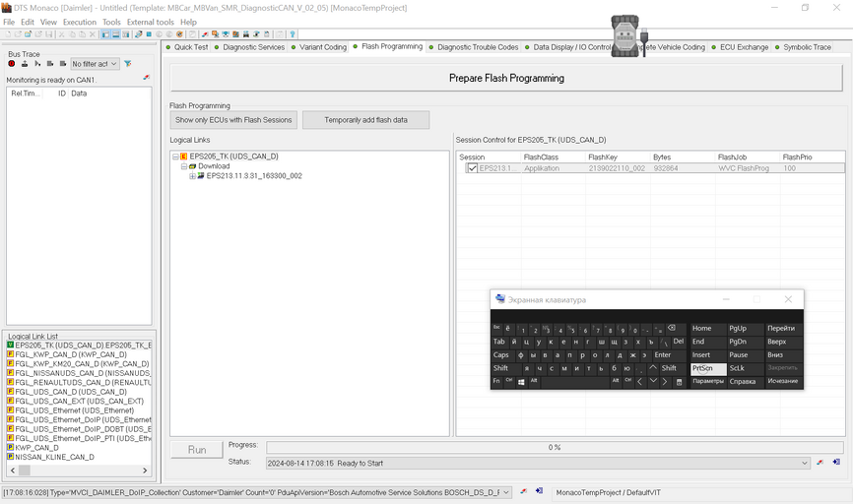Viewport: 853px width, 504px height.
Task: Switch to the Quick Test tab
Action: click(186, 47)
